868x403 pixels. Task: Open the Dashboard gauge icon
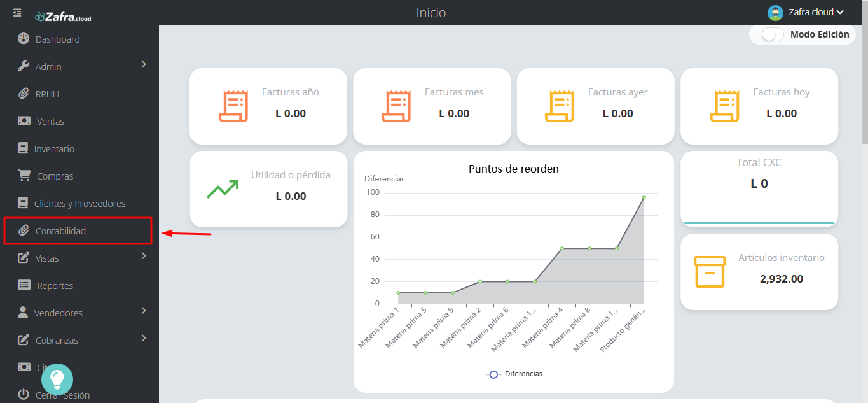point(24,39)
